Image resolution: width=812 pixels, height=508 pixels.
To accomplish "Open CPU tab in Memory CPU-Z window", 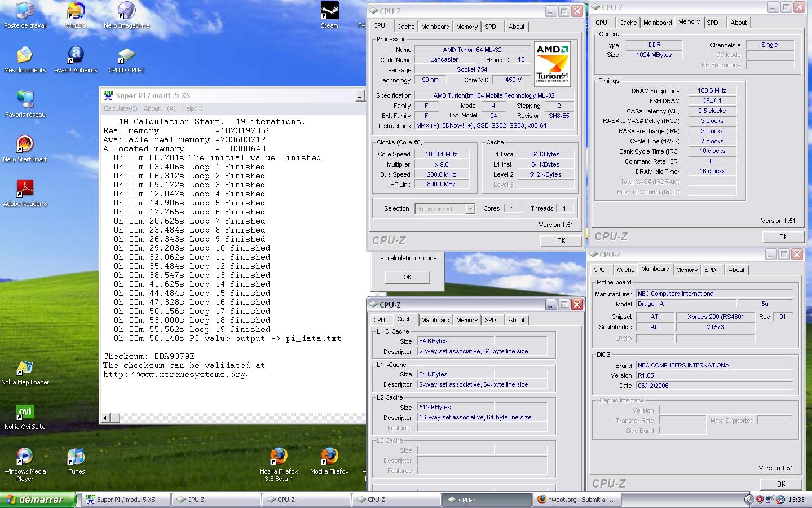I will click(601, 23).
